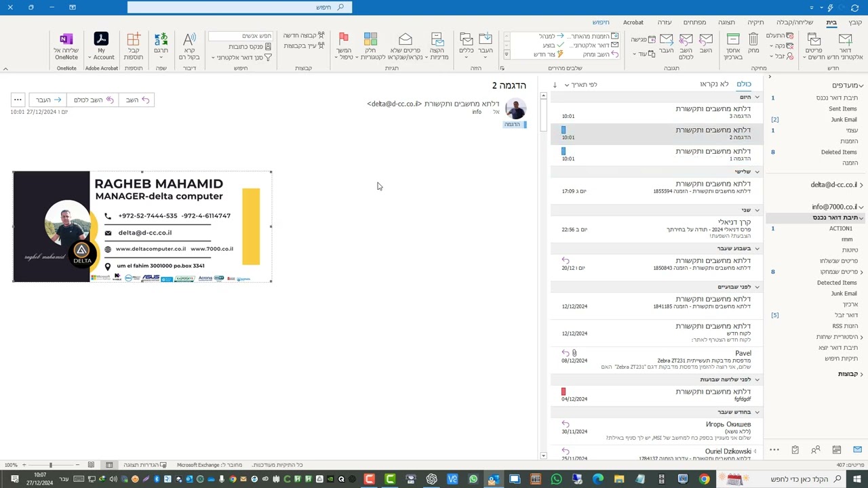The width and height of the screenshot is (868, 488).
Task: Click Display Settings (הגדרות תצוגה) in the status bar
Action: [x=145, y=465]
